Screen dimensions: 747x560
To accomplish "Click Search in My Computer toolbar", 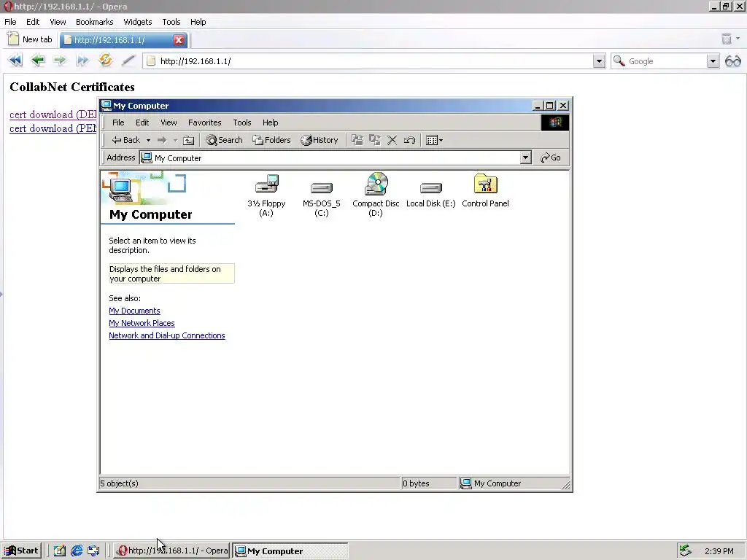I will pos(225,140).
